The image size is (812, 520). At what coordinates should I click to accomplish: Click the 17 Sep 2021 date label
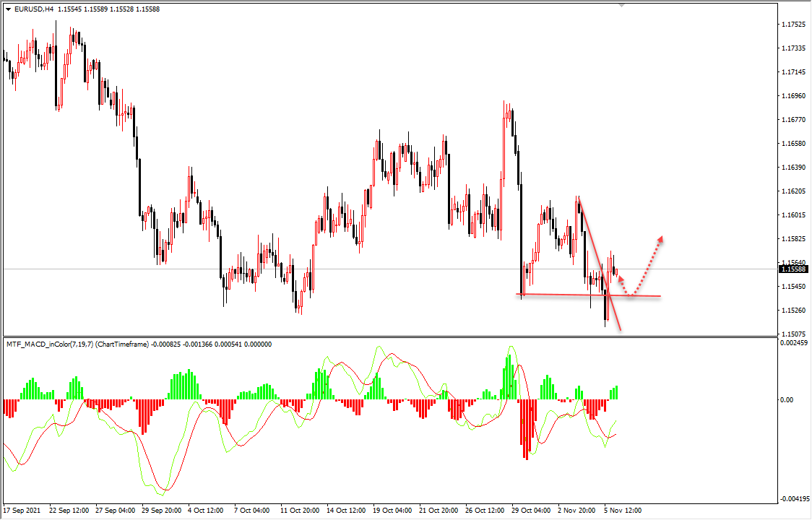(24, 510)
